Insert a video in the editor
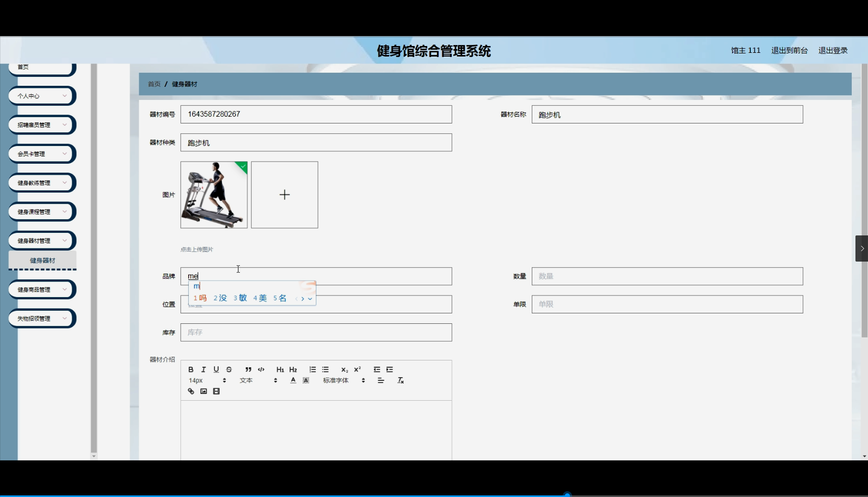The width and height of the screenshot is (868, 497). (x=216, y=391)
